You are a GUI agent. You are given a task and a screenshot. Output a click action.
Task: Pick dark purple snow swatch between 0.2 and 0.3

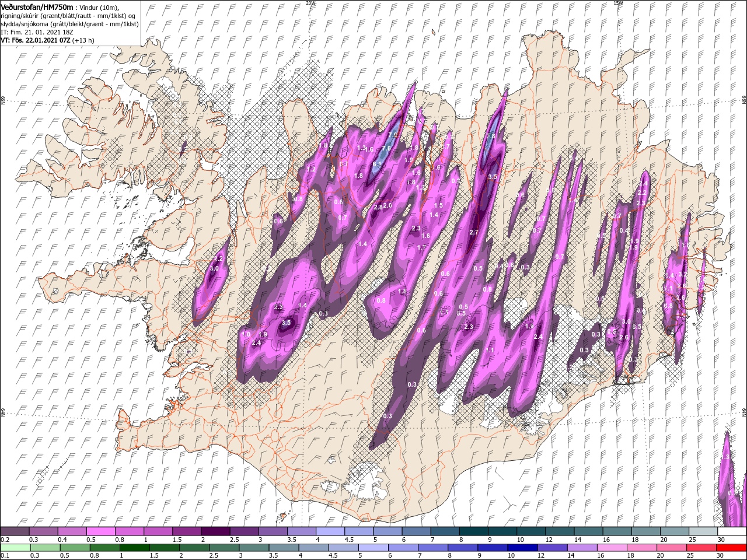pyautogui.click(x=15, y=531)
